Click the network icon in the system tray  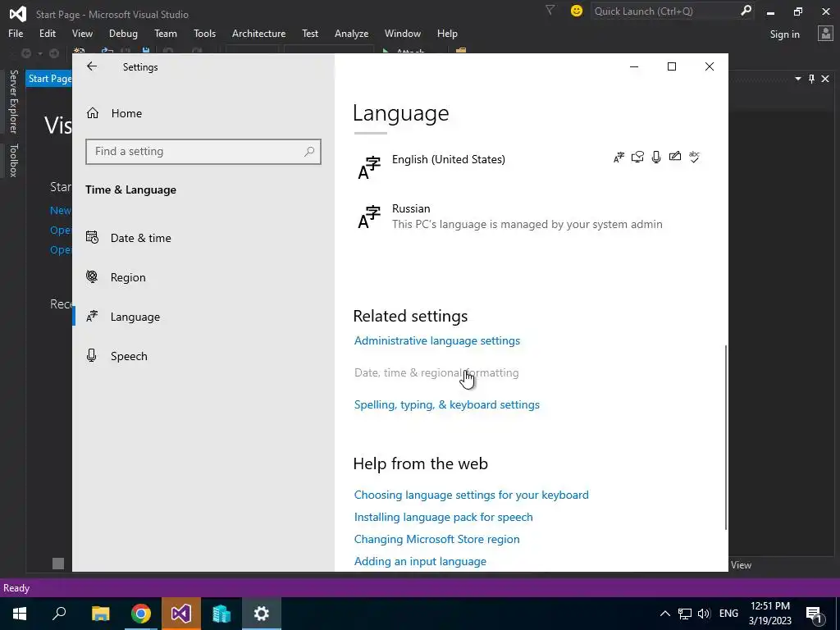coord(685,614)
